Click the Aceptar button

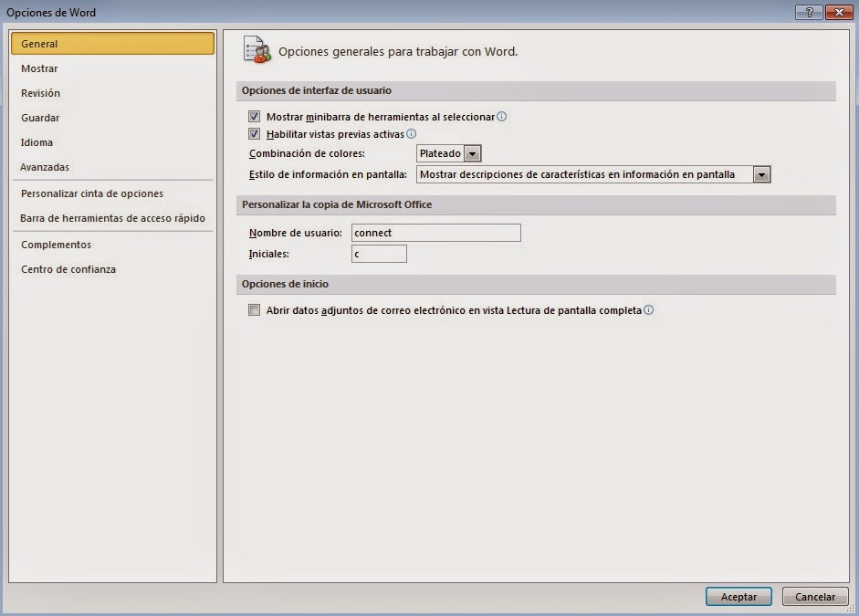[x=739, y=597]
